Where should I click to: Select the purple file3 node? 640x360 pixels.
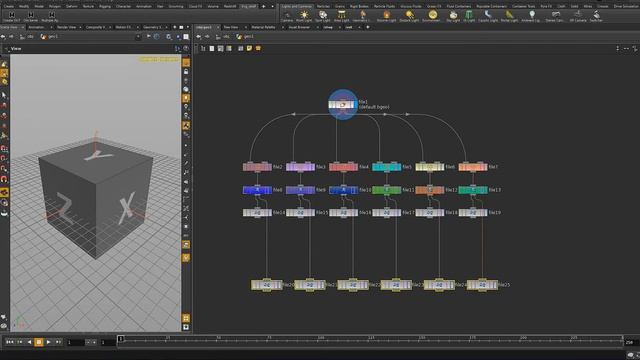(x=300, y=167)
